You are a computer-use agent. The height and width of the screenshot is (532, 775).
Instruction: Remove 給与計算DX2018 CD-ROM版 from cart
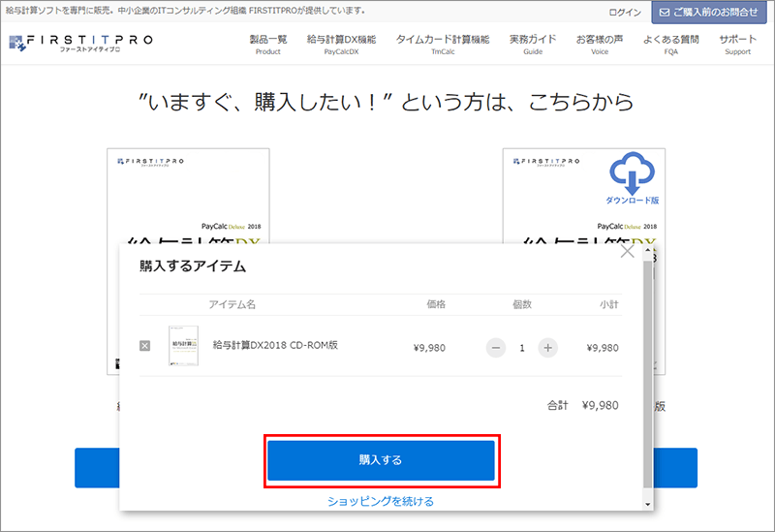tap(144, 346)
